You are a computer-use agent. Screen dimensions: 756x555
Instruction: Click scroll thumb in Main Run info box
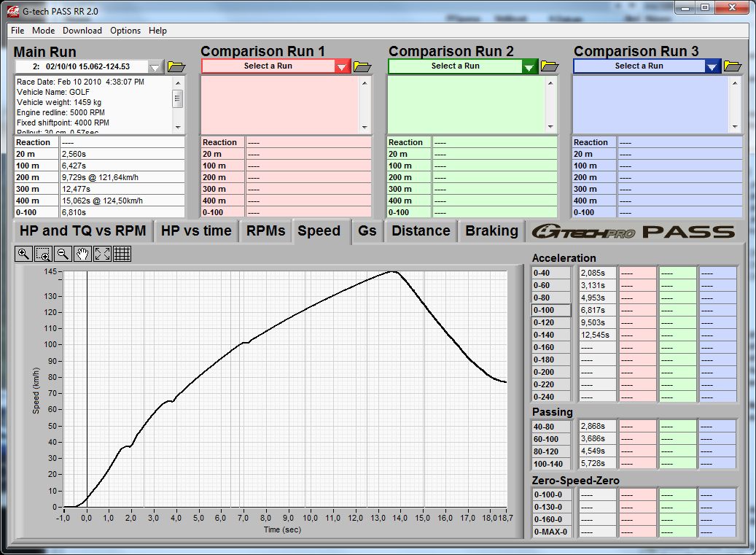click(178, 99)
